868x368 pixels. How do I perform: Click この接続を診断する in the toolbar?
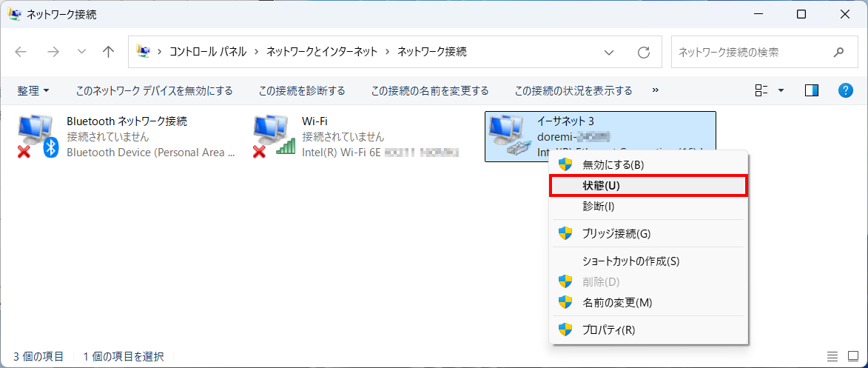click(301, 90)
